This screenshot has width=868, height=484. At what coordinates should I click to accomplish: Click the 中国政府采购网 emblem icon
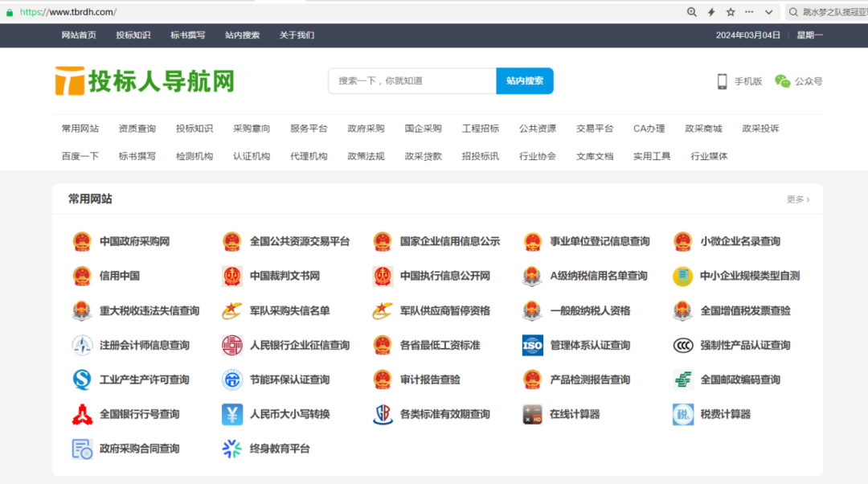tap(82, 241)
